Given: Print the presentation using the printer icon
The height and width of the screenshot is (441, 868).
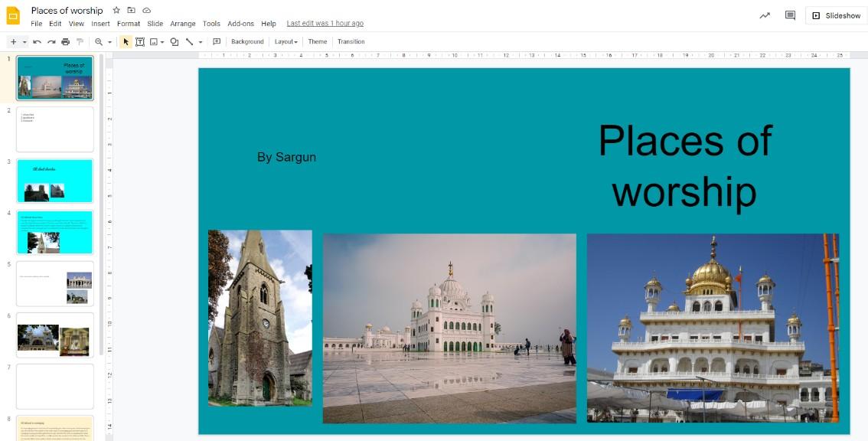Looking at the screenshot, I should (65, 42).
